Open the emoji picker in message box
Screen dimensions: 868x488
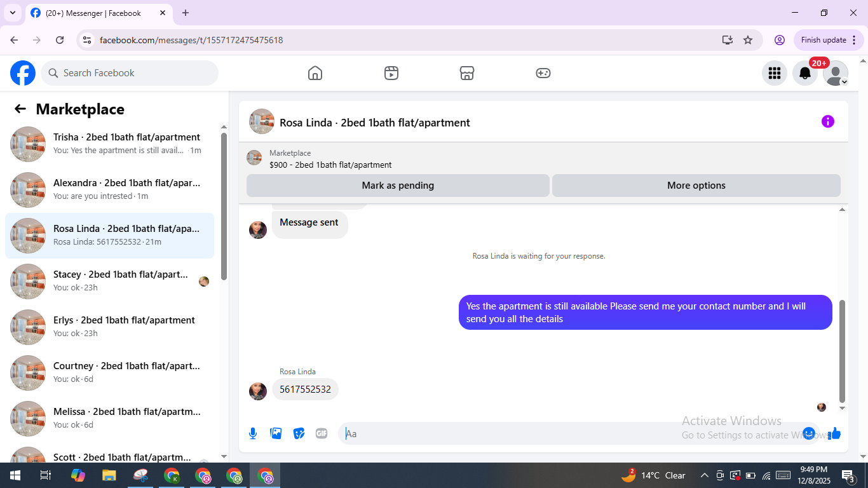(809, 433)
